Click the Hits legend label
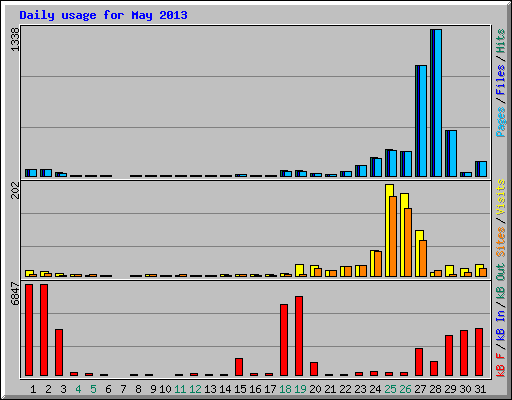Viewport: 512px width, 400px height. coord(501,41)
